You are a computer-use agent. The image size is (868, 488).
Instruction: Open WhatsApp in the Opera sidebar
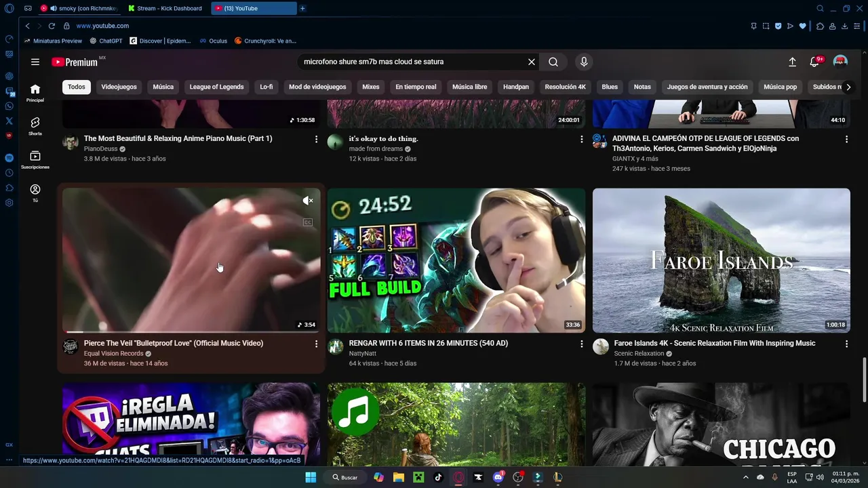9,106
